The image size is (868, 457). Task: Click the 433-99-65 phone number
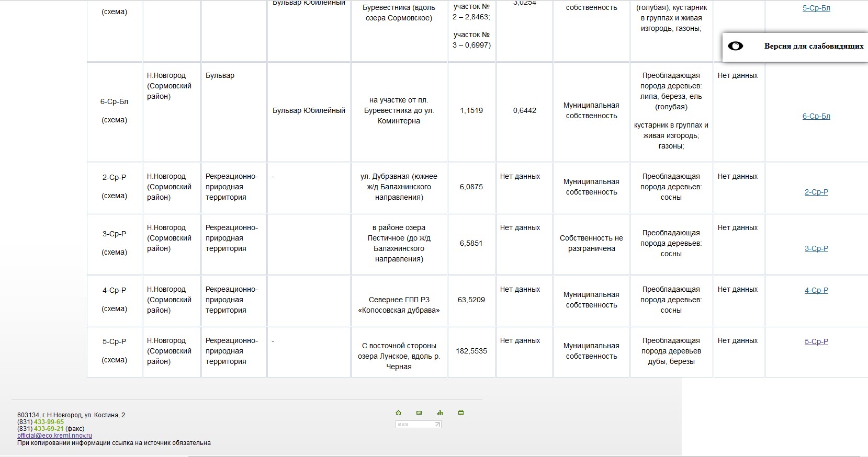[49, 422]
